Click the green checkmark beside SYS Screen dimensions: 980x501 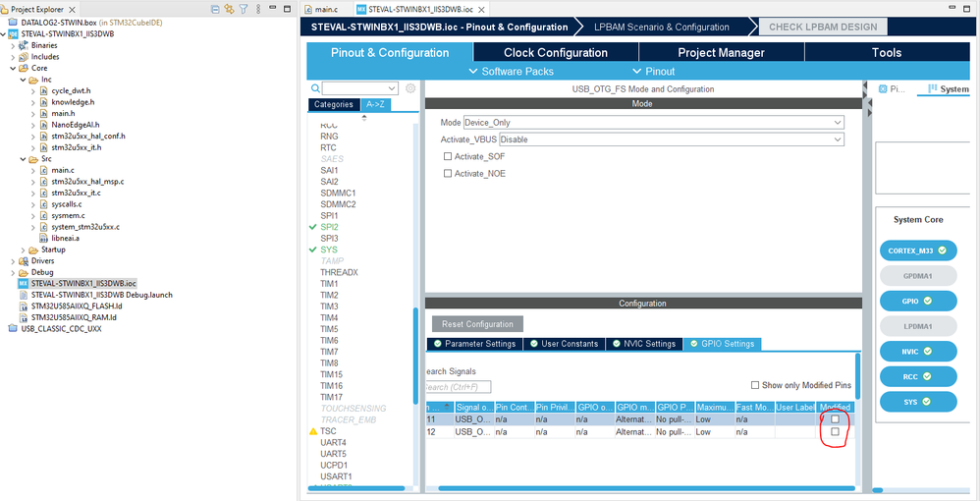tap(313, 250)
